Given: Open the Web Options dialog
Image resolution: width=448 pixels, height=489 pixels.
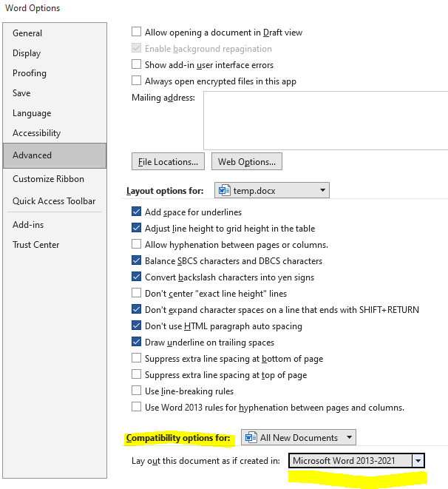Looking at the screenshot, I should point(247,161).
